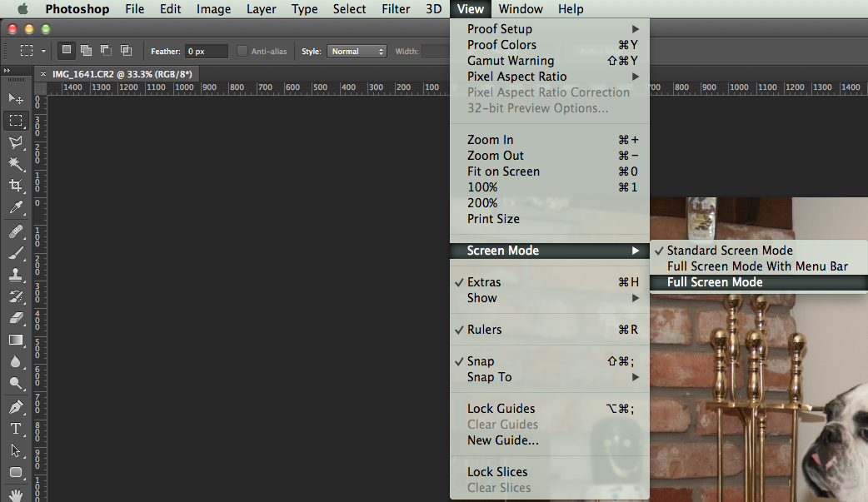Screen dimensions: 868x502
Task: Click 200% zoom menu item
Action: [550, 203]
